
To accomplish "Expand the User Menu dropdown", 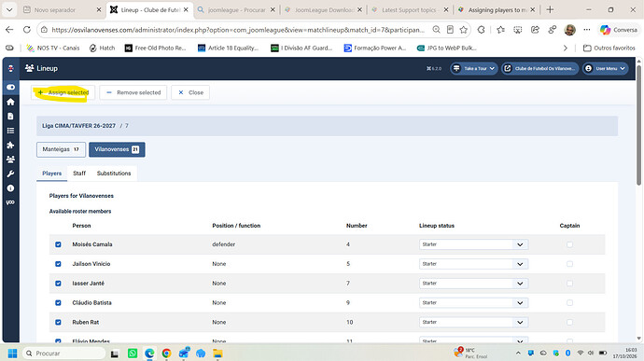I will [x=606, y=69].
